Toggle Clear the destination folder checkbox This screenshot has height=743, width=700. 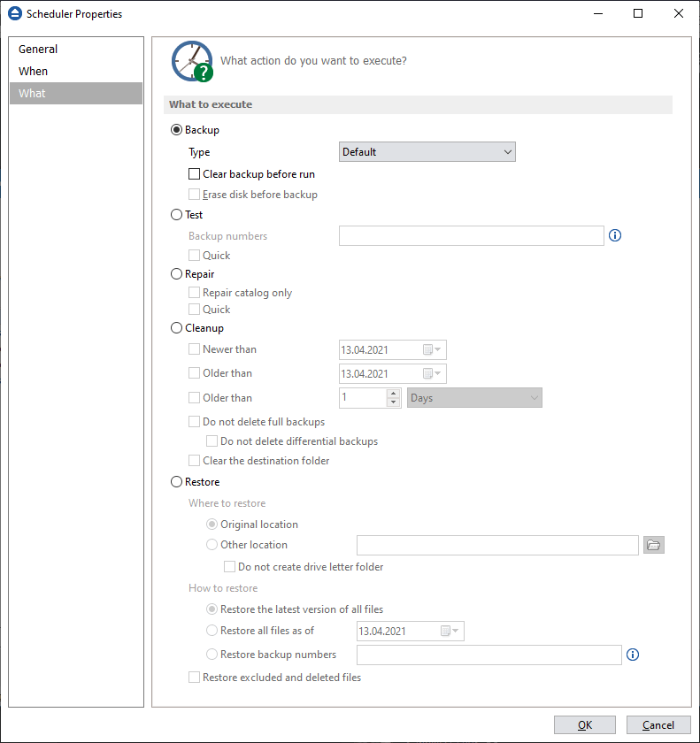[194, 461]
